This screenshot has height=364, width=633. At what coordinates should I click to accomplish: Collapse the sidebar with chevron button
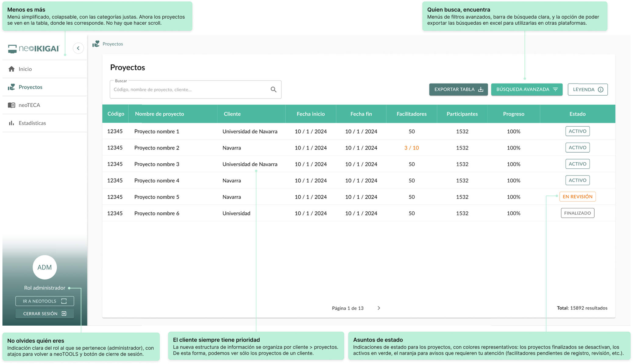pyautogui.click(x=78, y=48)
